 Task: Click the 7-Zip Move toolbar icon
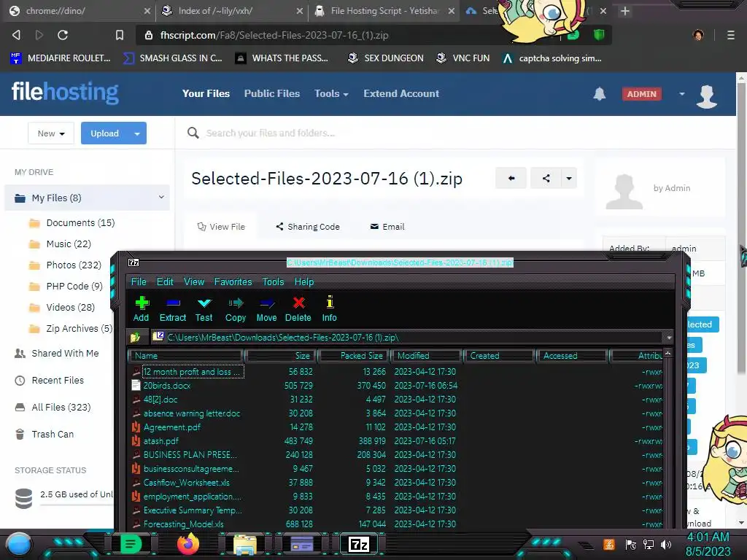click(267, 303)
